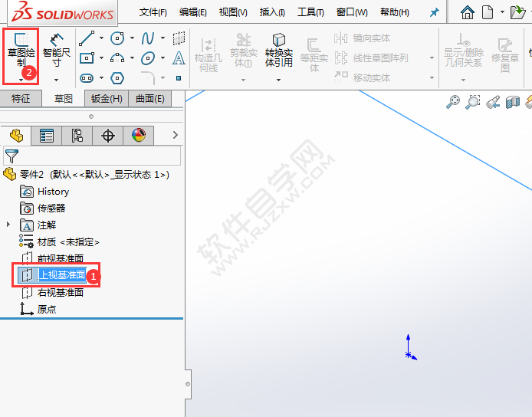Click the Offset Entities (等距实体) tool
The width and height of the screenshot is (532, 417).
tap(314, 55)
